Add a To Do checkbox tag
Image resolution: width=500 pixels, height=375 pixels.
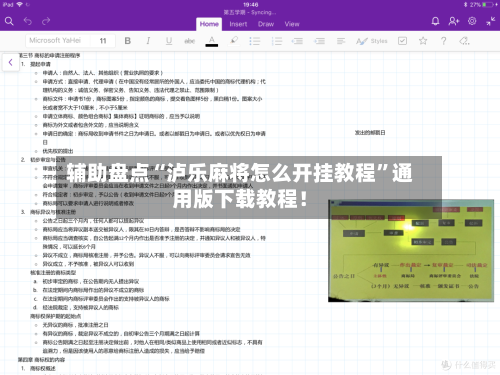tap(402, 41)
